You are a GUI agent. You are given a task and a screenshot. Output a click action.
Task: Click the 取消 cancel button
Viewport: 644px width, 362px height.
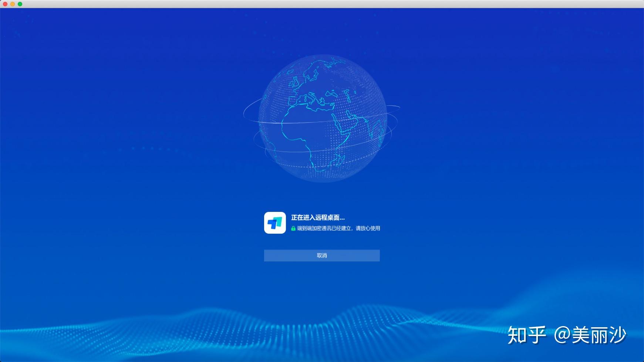tap(321, 256)
